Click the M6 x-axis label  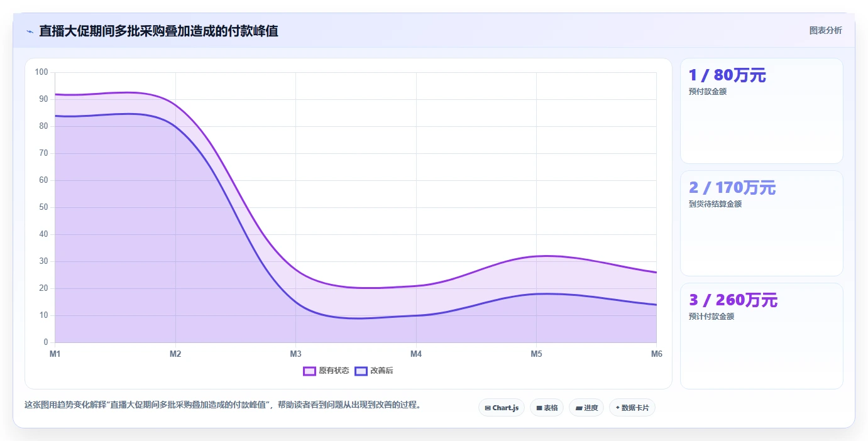click(x=656, y=354)
